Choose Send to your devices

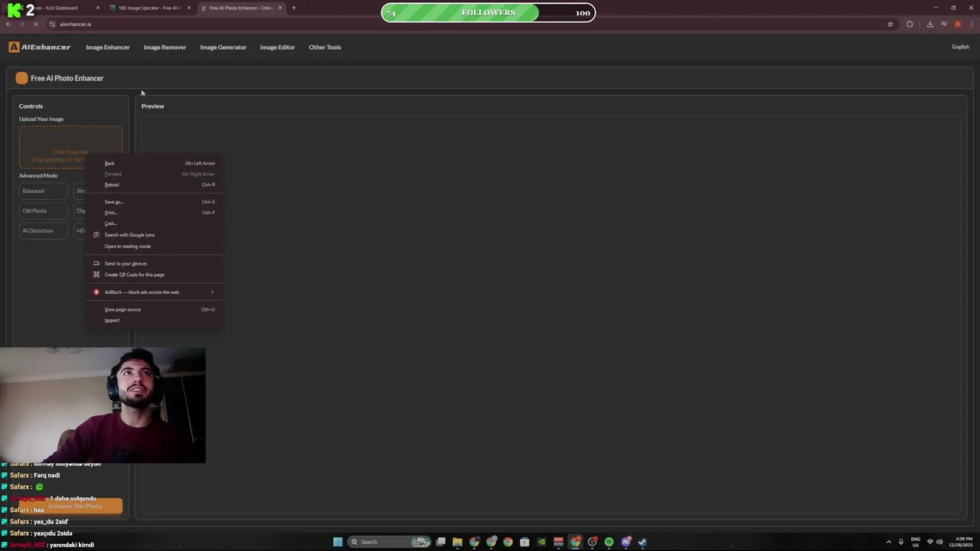[153, 263]
